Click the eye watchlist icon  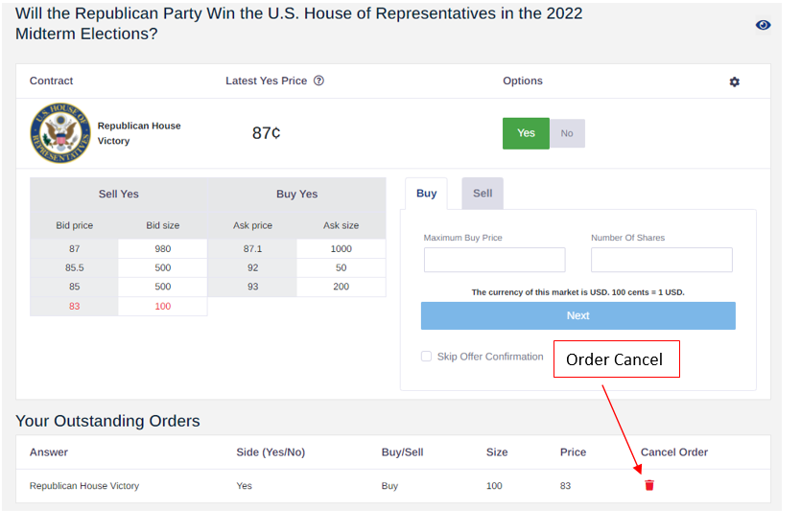click(763, 25)
